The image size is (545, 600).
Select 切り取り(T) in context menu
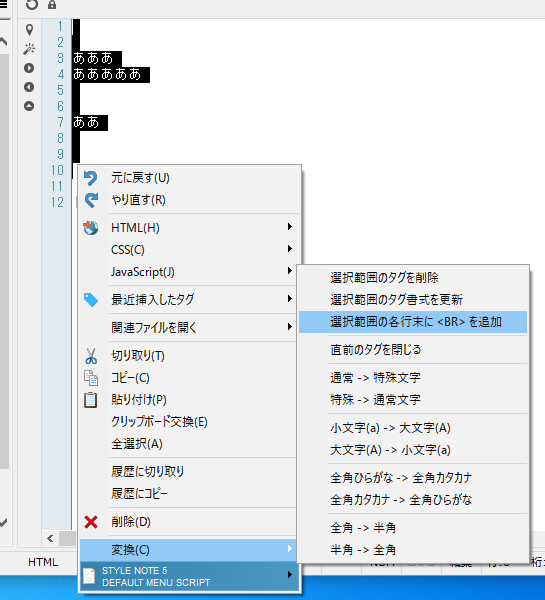pos(190,356)
